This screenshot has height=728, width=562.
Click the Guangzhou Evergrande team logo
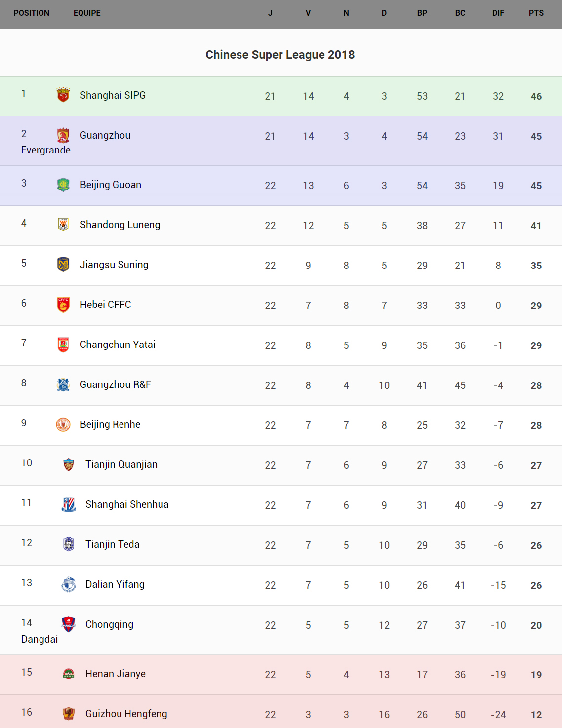63,135
